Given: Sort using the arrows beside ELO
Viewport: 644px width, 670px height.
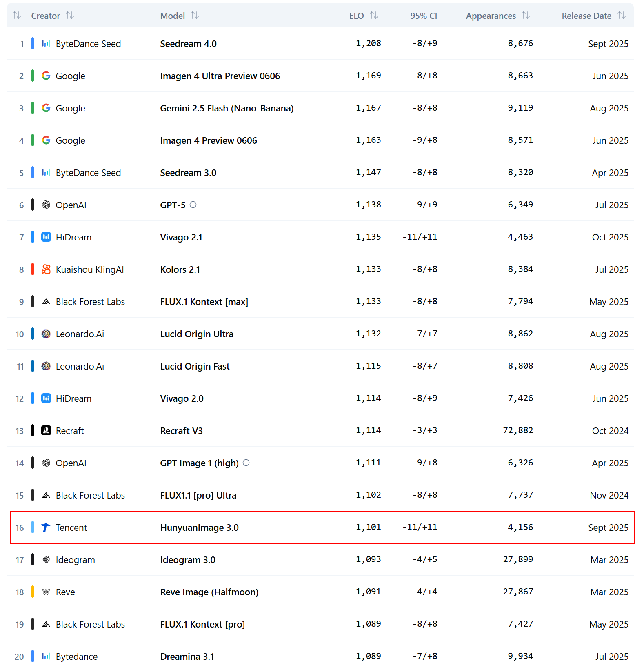Looking at the screenshot, I should (x=374, y=16).
